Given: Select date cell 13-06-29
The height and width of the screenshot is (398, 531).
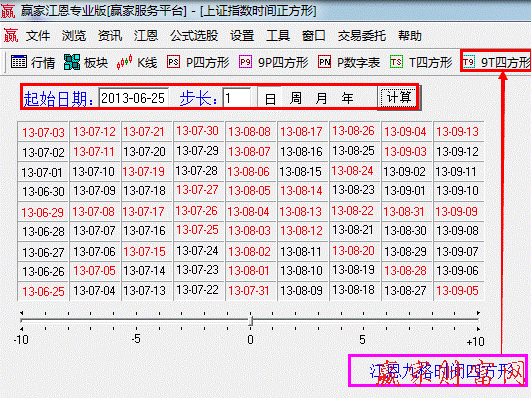Looking at the screenshot, I should [x=42, y=213].
